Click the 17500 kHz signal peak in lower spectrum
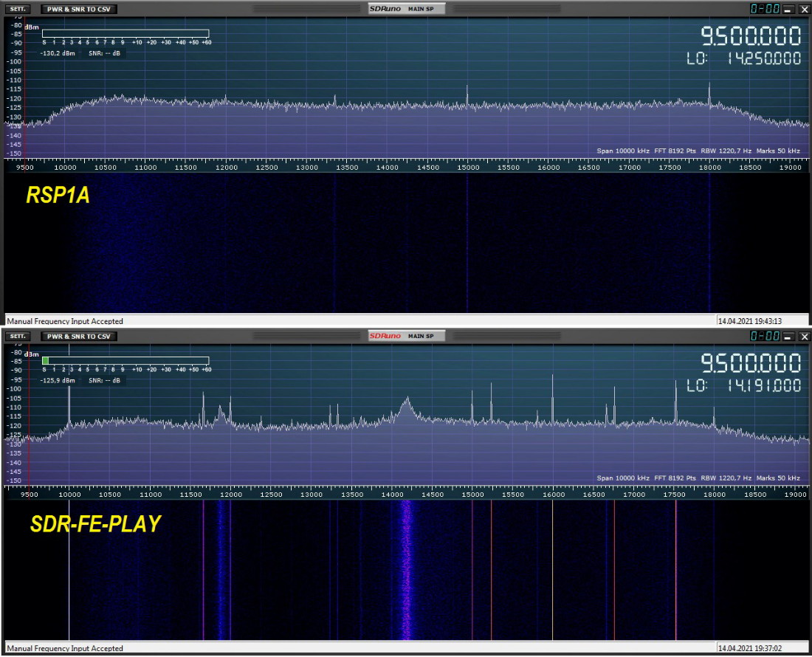This screenshot has height=657, width=812. pos(675,402)
